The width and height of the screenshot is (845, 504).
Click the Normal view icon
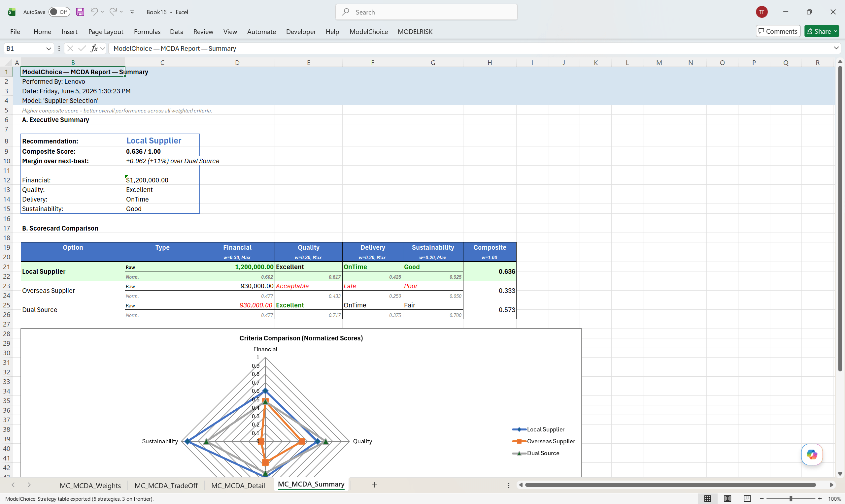[707, 499]
